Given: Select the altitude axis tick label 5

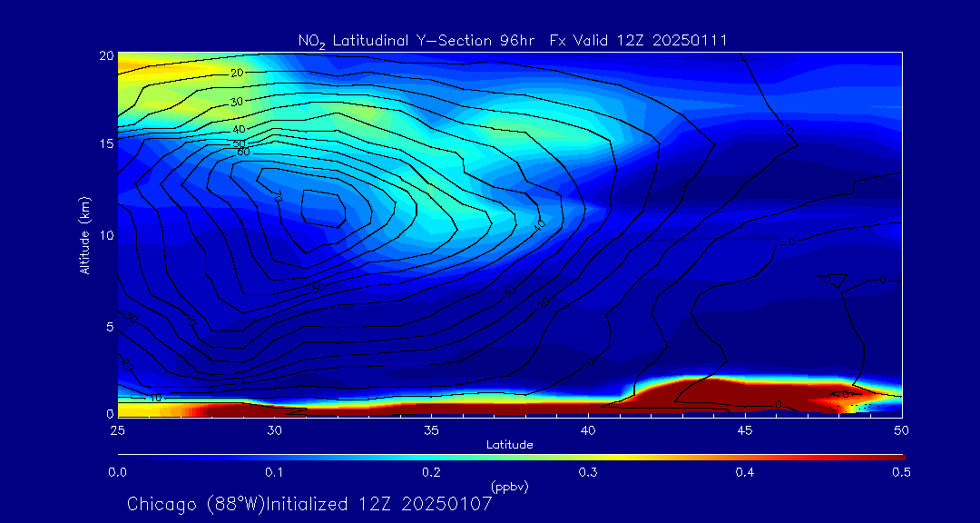Looking at the screenshot, I should click(x=110, y=327).
